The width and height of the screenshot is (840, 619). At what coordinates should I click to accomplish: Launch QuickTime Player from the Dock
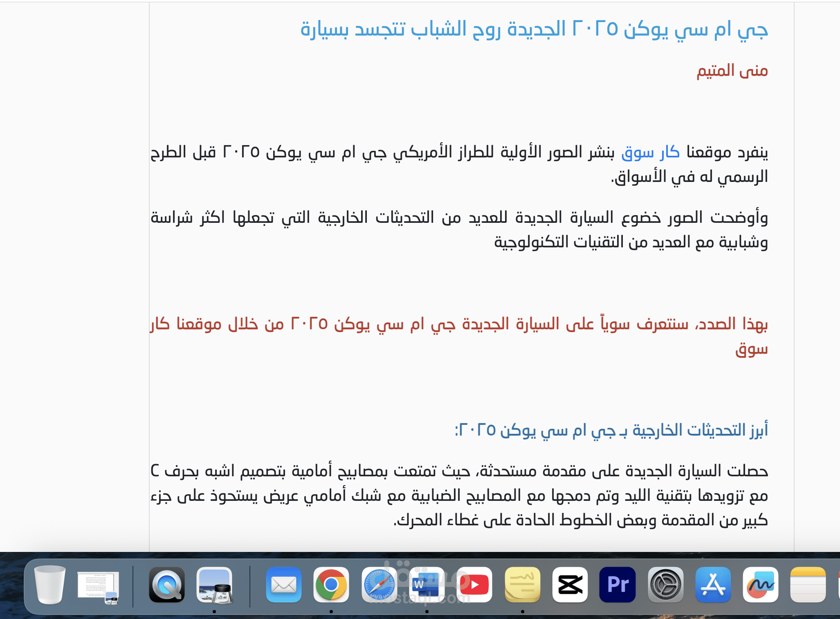pos(166,585)
